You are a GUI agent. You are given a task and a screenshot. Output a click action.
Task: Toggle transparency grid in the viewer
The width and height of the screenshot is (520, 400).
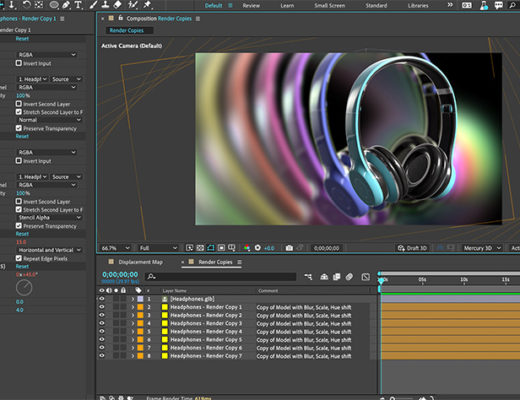point(200,248)
